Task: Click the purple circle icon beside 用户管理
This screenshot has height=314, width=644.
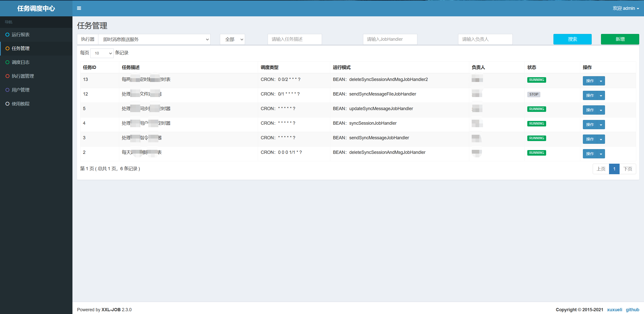Action: coord(8,90)
